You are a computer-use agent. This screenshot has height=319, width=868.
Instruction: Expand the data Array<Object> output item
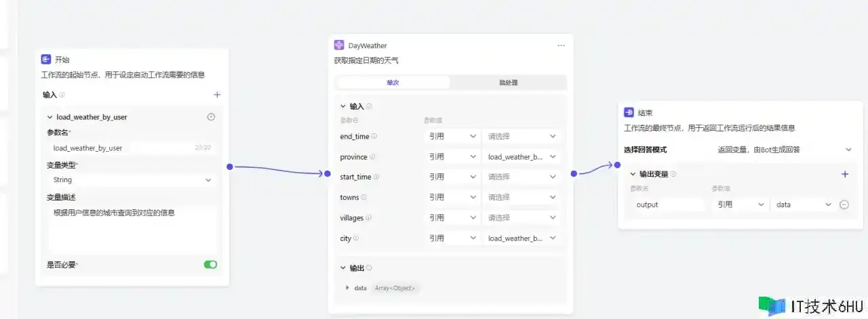(x=348, y=288)
